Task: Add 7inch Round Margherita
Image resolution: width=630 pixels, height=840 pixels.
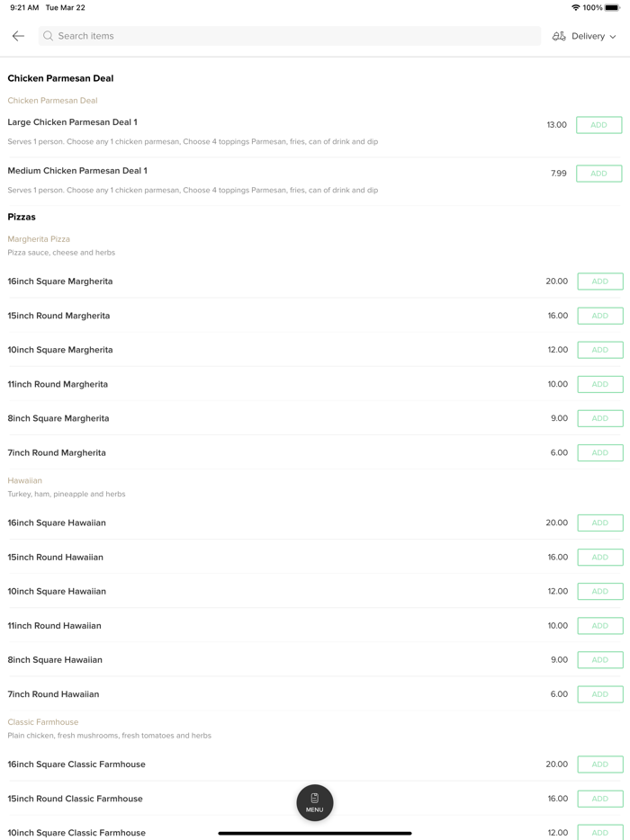Action: pos(600,452)
